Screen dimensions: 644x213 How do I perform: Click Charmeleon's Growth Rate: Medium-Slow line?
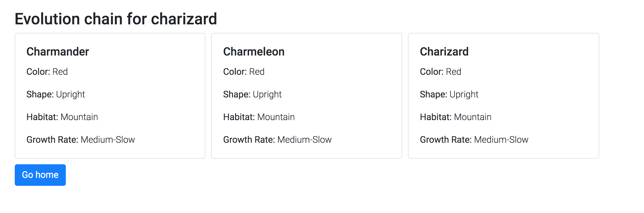(x=277, y=140)
